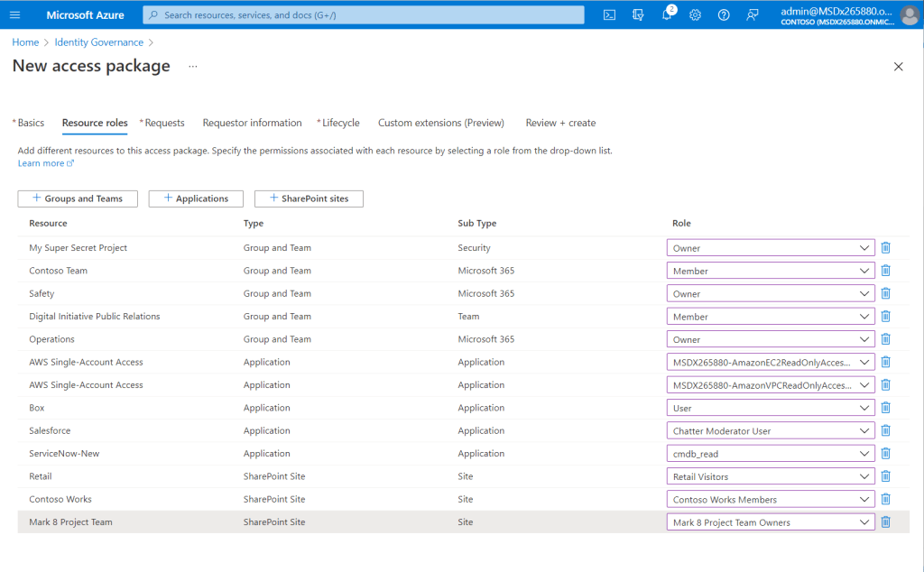This screenshot has height=572, width=924.
Task: Click the Resource column header
Action: tap(48, 223)
